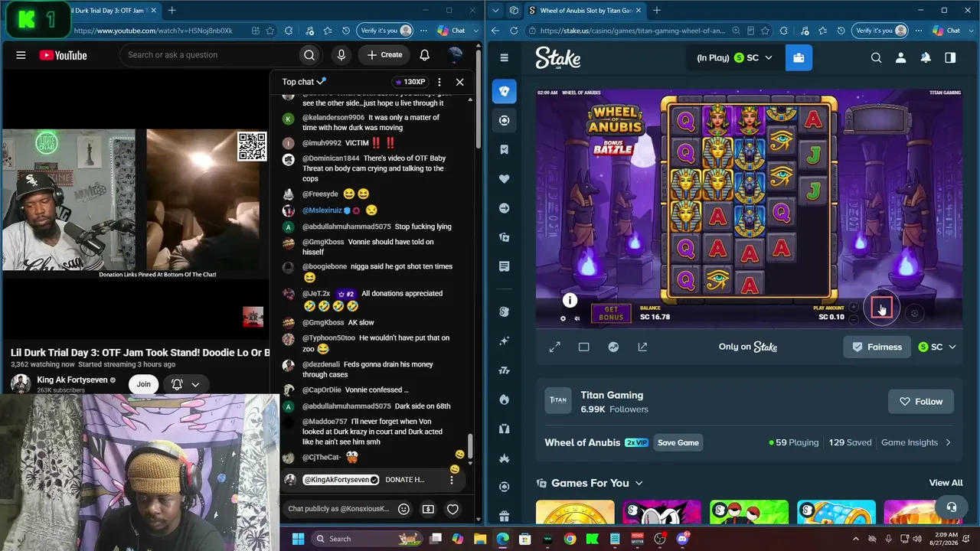Viewport: 980px width, 551px height.
Task: Enter fullscreen mode for the game
Action: (x=555, y=347)
